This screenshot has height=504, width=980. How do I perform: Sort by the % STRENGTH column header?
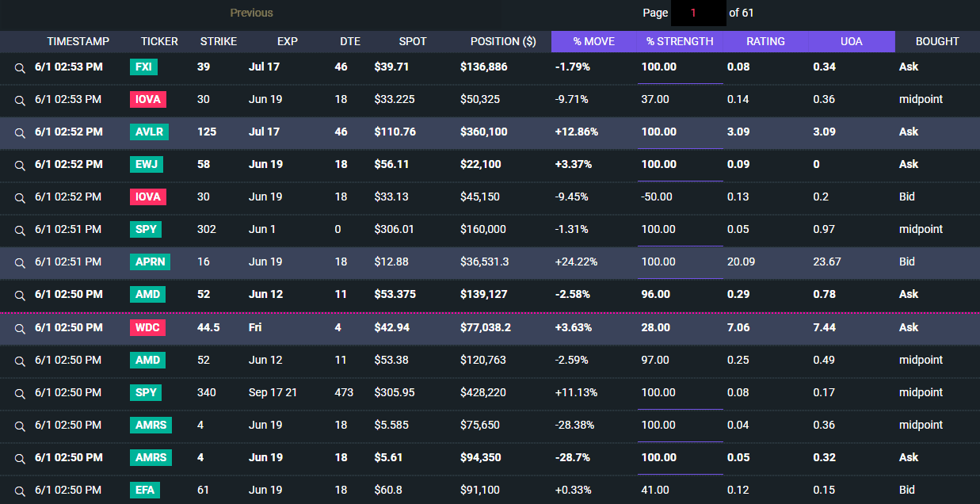[x=680, y=41]
